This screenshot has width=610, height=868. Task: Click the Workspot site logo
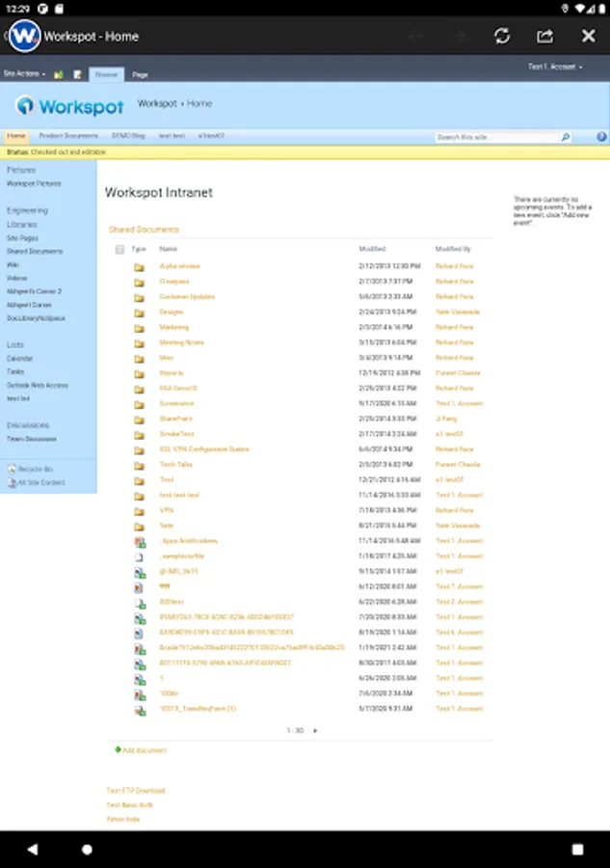(x=69, y=106)
